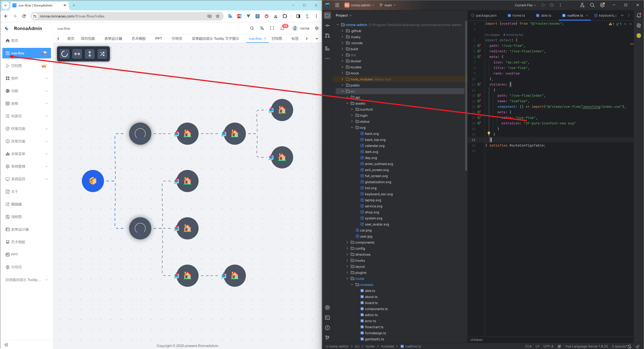Viewport: 644px width, 349px height.
Task: Open the tab list dropdown arrow in RonnaAdmin
Action: (x=317, y=39)
